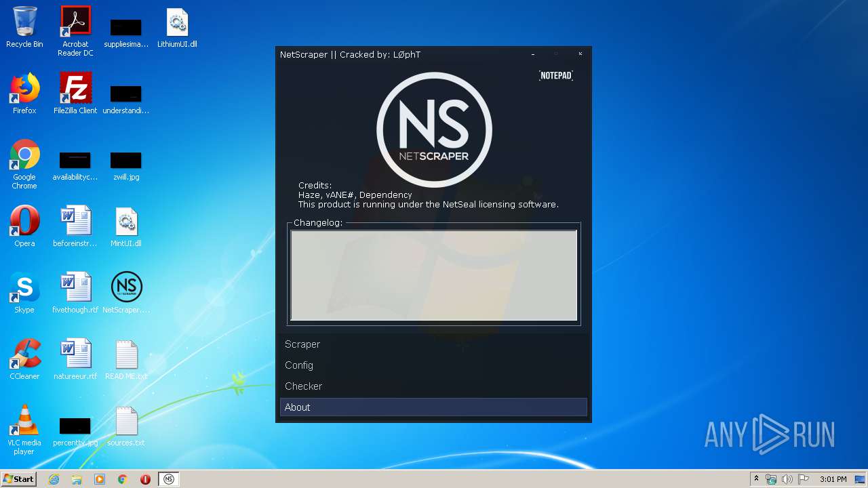
Task: Launch Acrobat Reader DC shortcut
Action: coord(75,31)
